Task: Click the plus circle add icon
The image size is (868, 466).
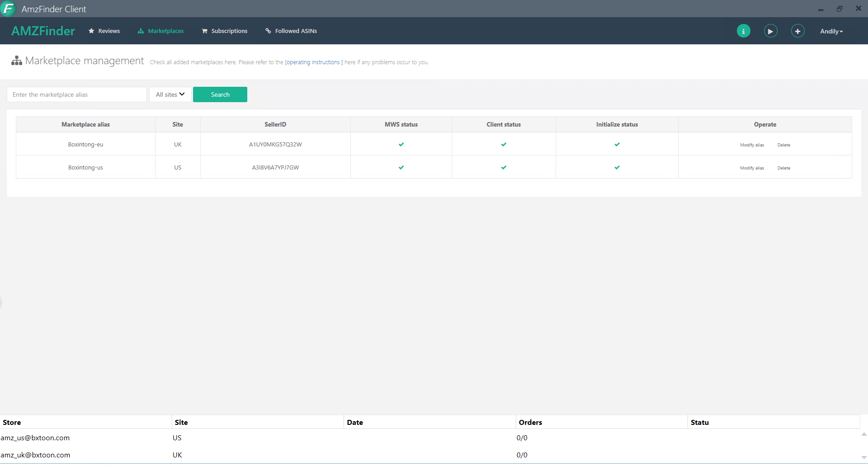Action: pos(797,31)
